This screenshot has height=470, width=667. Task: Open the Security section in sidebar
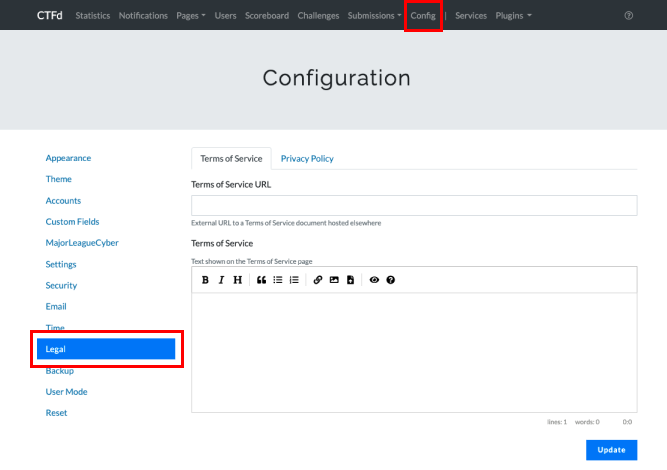click(61, 285)
